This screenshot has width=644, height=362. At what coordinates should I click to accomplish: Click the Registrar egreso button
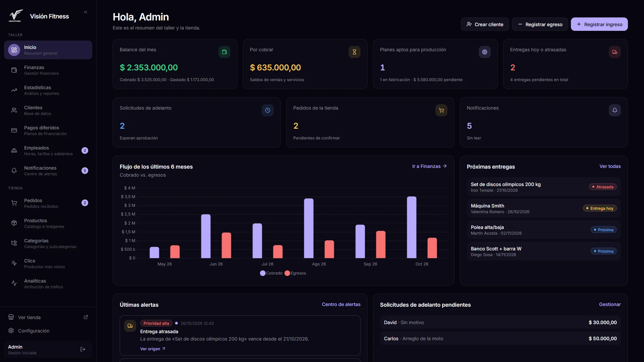(x=540, y=24)
